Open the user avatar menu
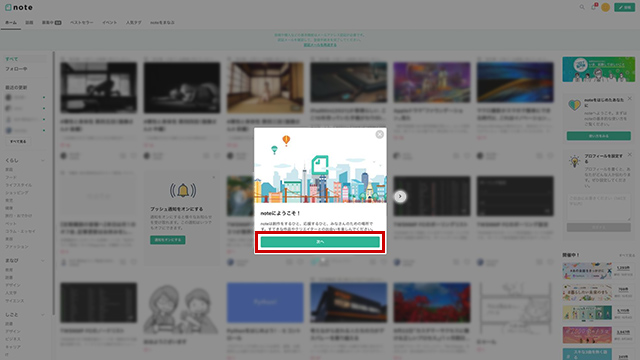The width and height of the screenshot is (640, 360). pyautogui.click(x=606, y=7)
